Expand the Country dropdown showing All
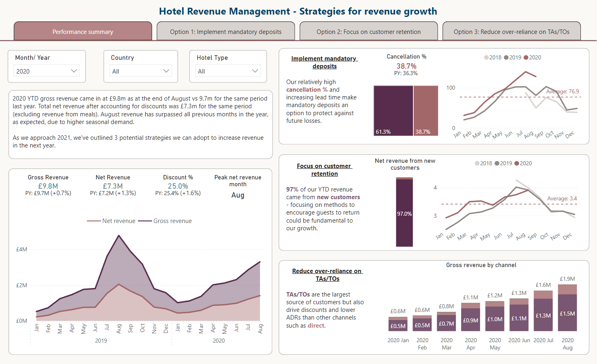Image resolution: width=597 pixels, height=364 pixels. point(141,71)
